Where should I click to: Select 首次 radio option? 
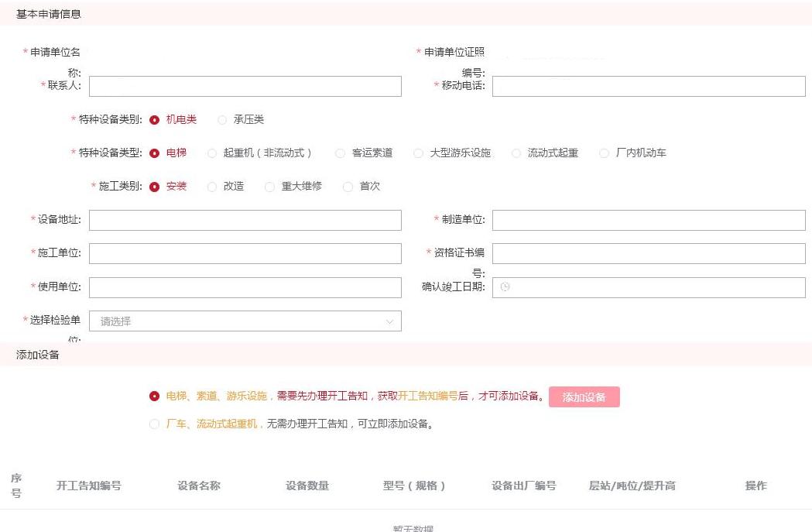348,187
